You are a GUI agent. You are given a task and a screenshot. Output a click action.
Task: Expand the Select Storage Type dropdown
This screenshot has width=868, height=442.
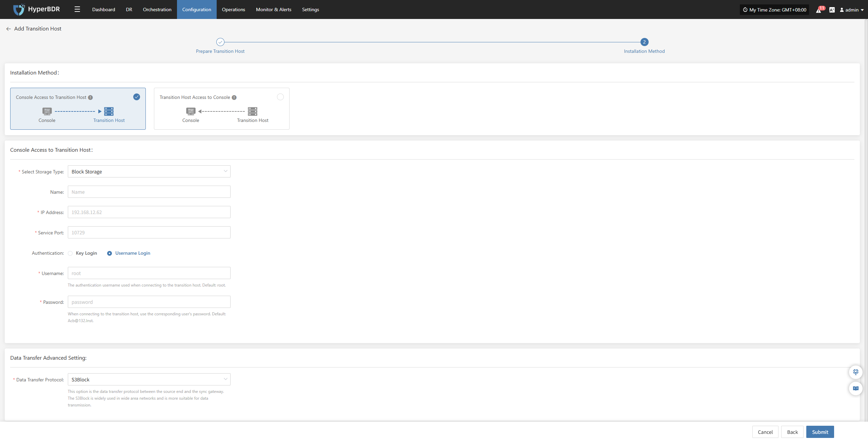149,171
